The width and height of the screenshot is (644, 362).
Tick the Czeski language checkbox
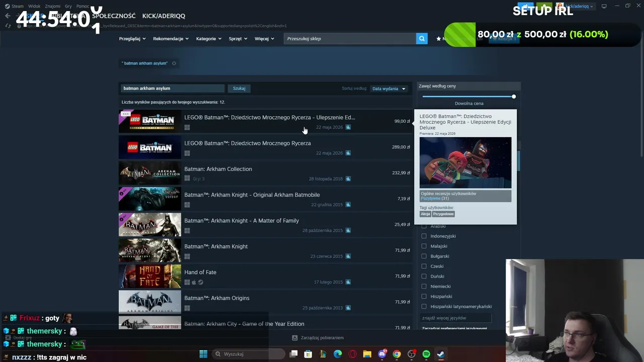click(424, 266)
